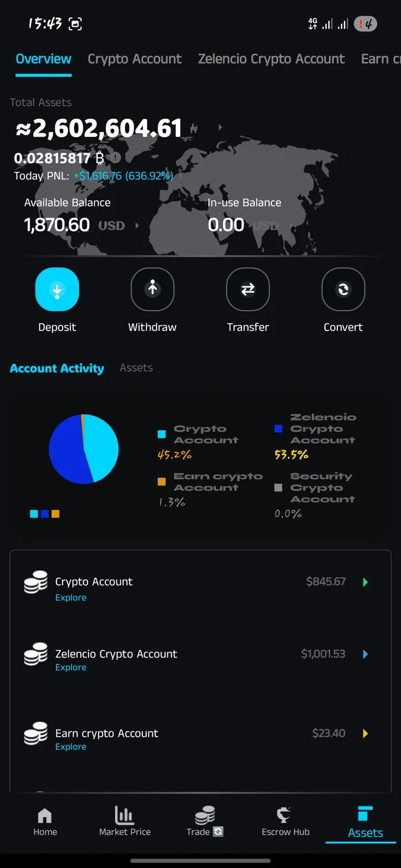The height and width of the screenshot is (868, 401).
Task: Tap coin stack icon beside Zelencio Crypto Account
Action: [35, 654]
